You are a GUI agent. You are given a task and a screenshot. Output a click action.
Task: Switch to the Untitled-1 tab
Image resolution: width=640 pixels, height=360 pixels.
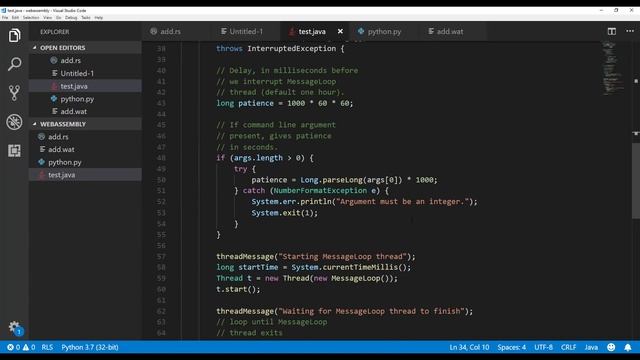coord(246,31)
